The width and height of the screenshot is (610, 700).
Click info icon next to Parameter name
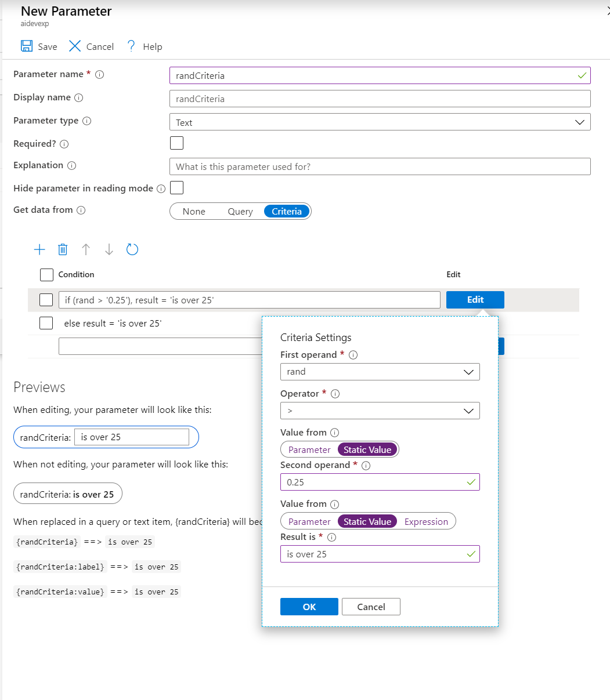[99, 75]
